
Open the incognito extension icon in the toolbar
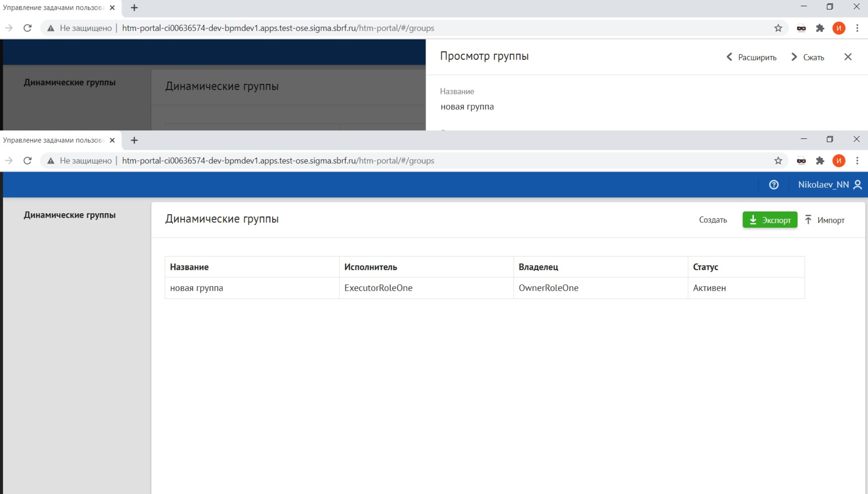801,161
